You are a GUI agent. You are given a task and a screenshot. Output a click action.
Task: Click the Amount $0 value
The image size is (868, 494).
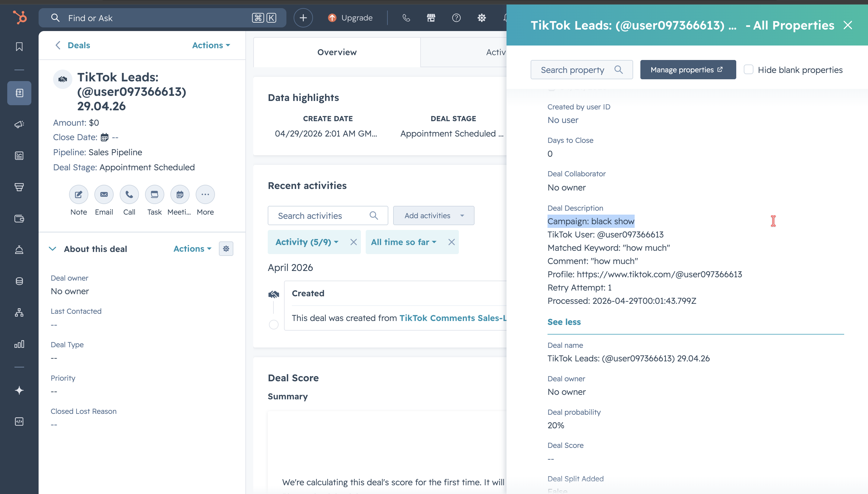pos(94,122)
